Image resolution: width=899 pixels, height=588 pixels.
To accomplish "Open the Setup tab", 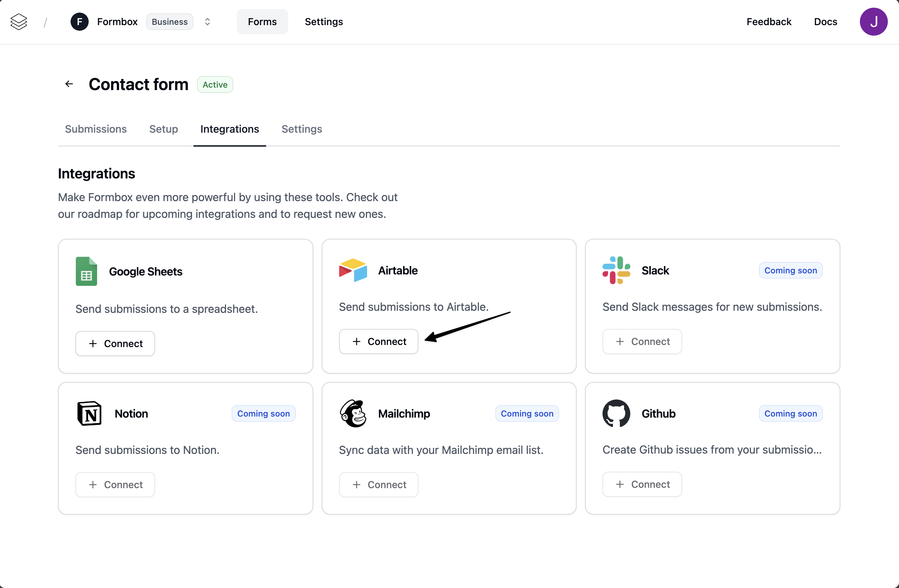I will coord(163,129).
